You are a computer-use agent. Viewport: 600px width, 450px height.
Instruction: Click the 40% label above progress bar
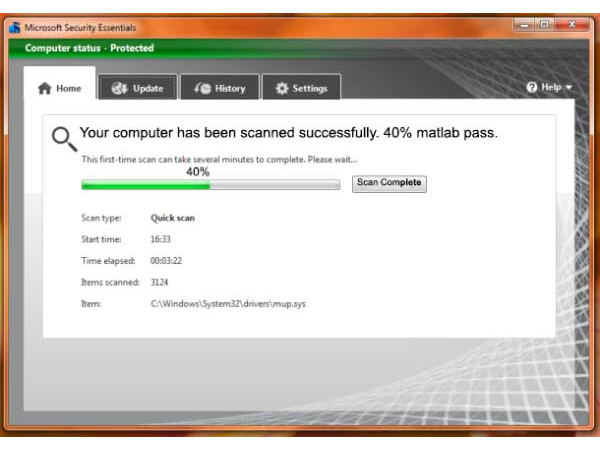(198, 172)
